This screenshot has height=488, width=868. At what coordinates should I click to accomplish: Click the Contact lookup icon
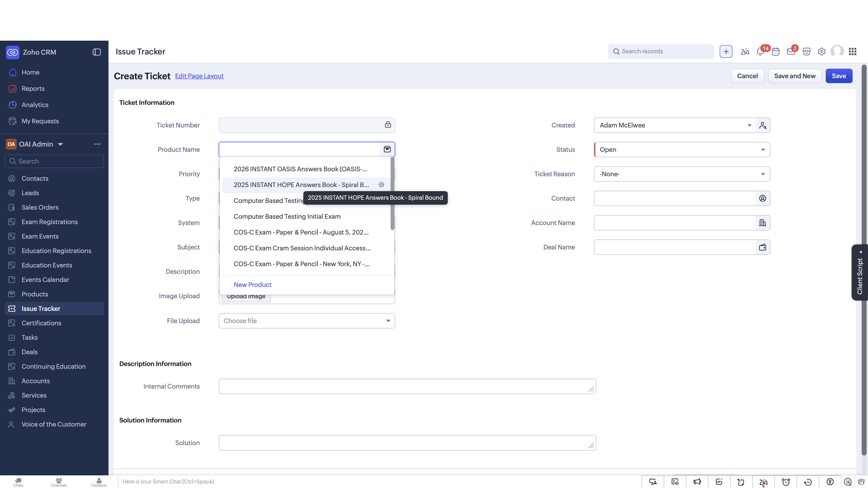pyautogui.click(x=762, y=198)
